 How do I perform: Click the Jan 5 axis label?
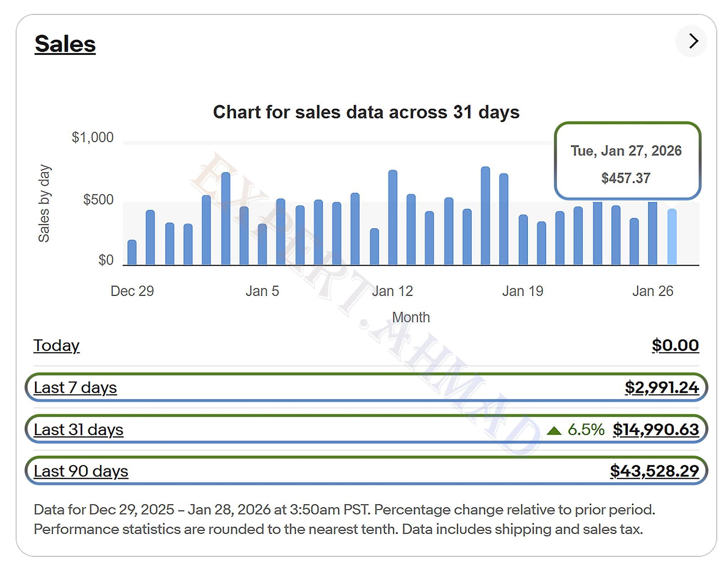[262, 291]
